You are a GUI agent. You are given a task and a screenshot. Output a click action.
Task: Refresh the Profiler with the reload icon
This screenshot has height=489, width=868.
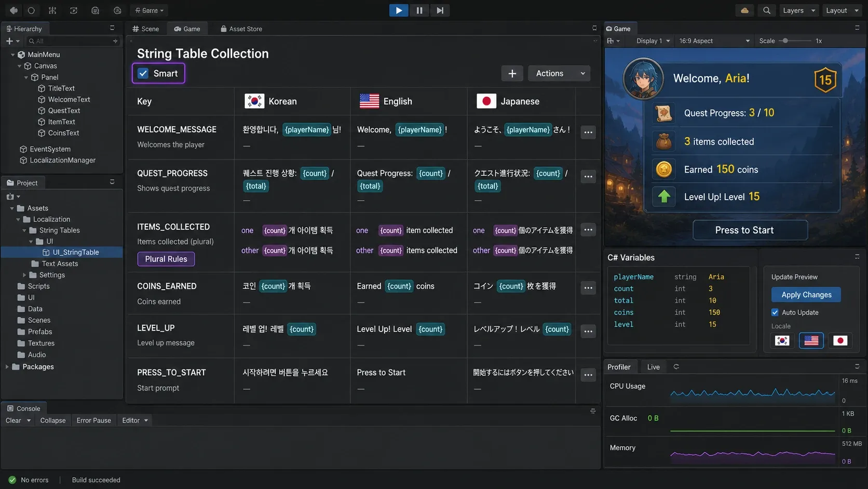click(676, 367)
